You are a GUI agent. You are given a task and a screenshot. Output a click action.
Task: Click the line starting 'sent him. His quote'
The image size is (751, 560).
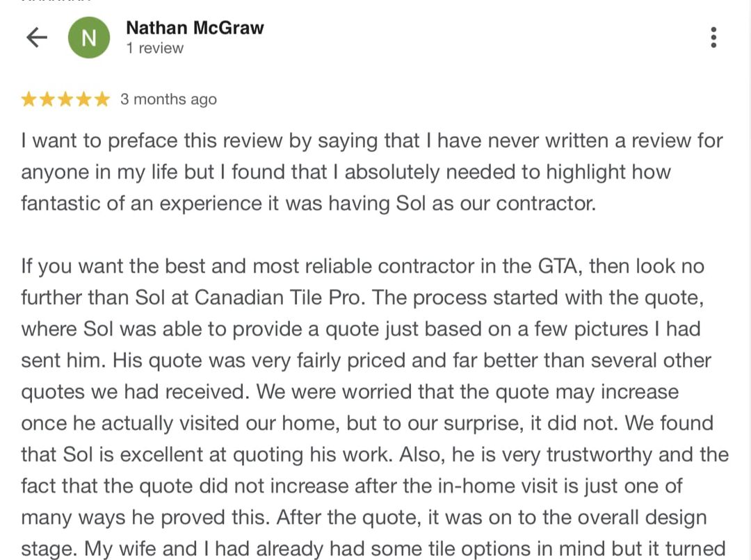[366, 361]
